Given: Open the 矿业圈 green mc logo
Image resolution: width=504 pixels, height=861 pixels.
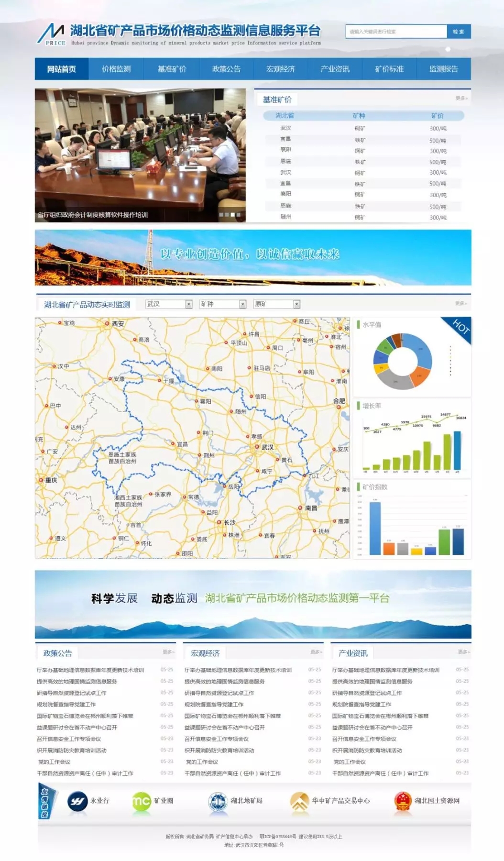Looking at the screenshot, I should pyautogui.click(x=141, y=801).
